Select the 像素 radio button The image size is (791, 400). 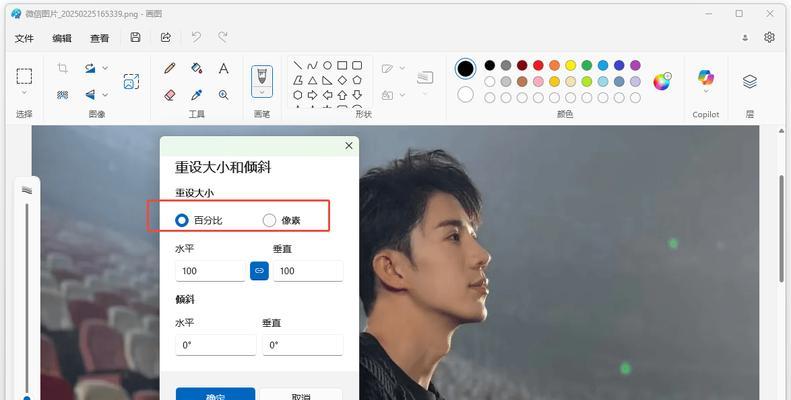click(x=269, y=220)
